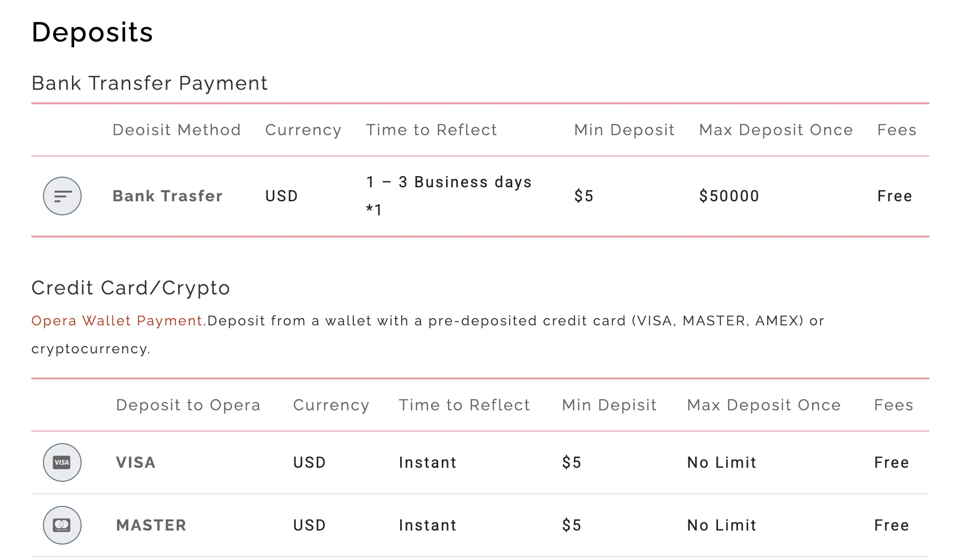The image size is (980, 559).
Task: Click the Credit Card/Crypto section heading
Action: [130, 288]
